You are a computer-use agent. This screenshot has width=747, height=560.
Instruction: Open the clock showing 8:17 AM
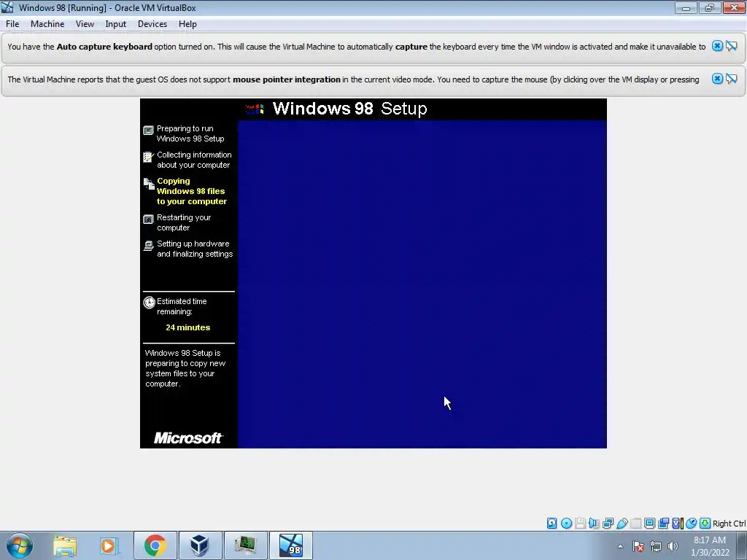pos(710,546)
